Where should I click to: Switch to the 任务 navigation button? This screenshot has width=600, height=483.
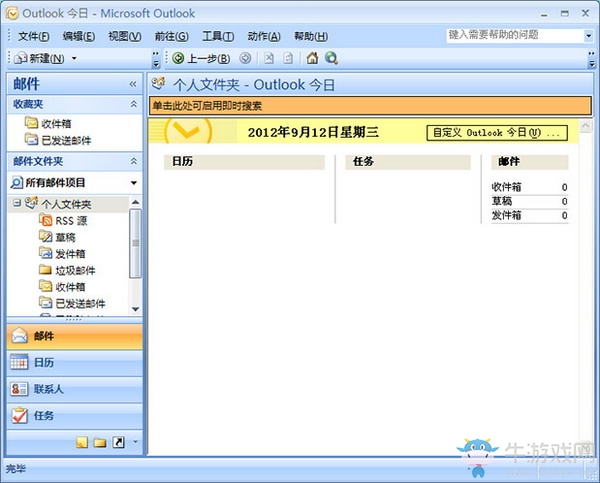75,416
